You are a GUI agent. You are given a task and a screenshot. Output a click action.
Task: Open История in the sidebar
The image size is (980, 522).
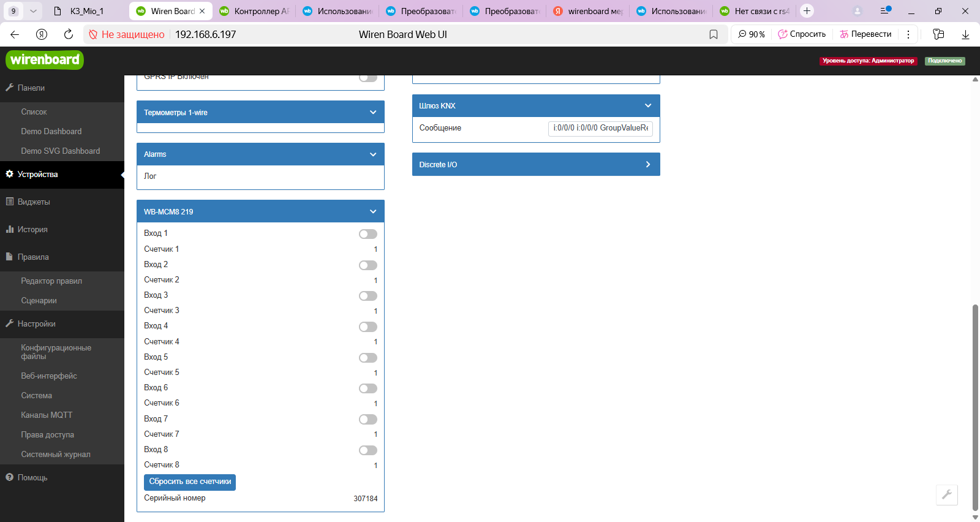point(32,229)
